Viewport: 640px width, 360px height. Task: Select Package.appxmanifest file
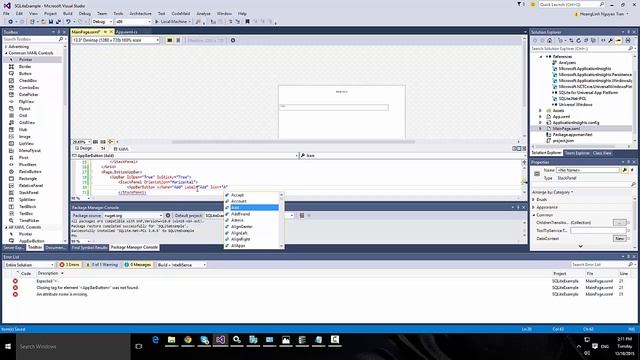pos(572,134)
